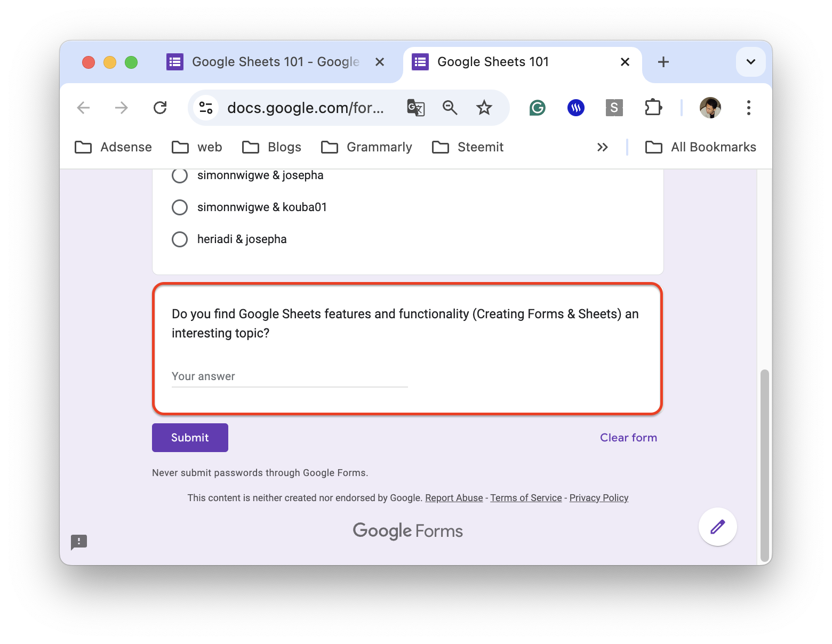Open the Steemit bookmarks folder
The height and width of the screenshot is (644, 832).
[468, 147]
